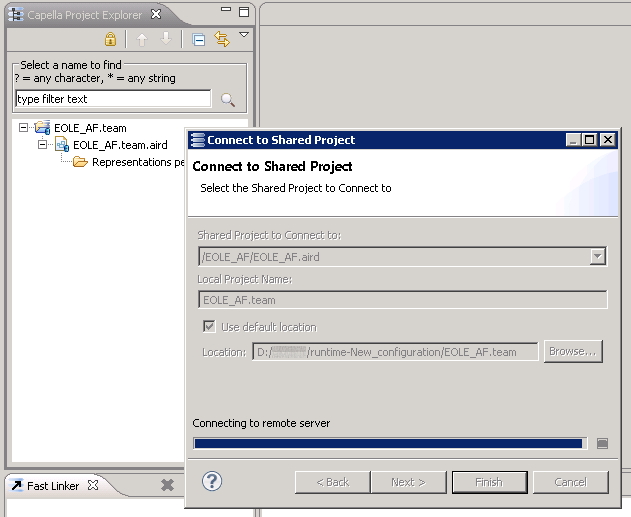Collapse all items in Project Explorer

pos(198,40)
